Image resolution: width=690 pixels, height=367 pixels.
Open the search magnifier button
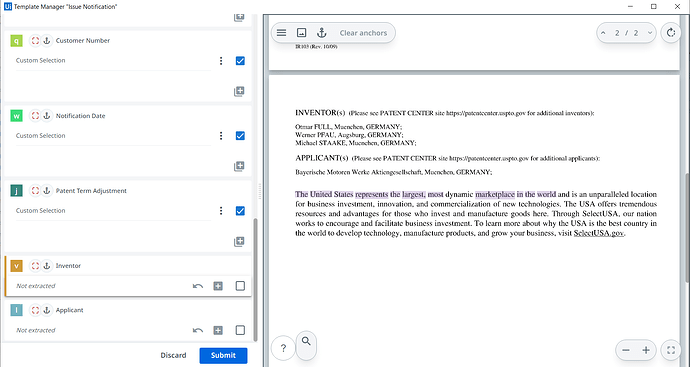tap(306, 341)
